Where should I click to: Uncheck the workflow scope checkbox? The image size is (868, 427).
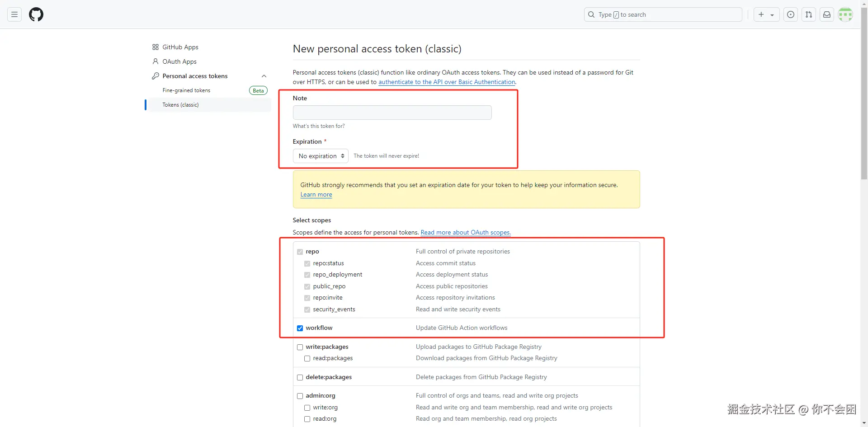[x=300, y=328]
